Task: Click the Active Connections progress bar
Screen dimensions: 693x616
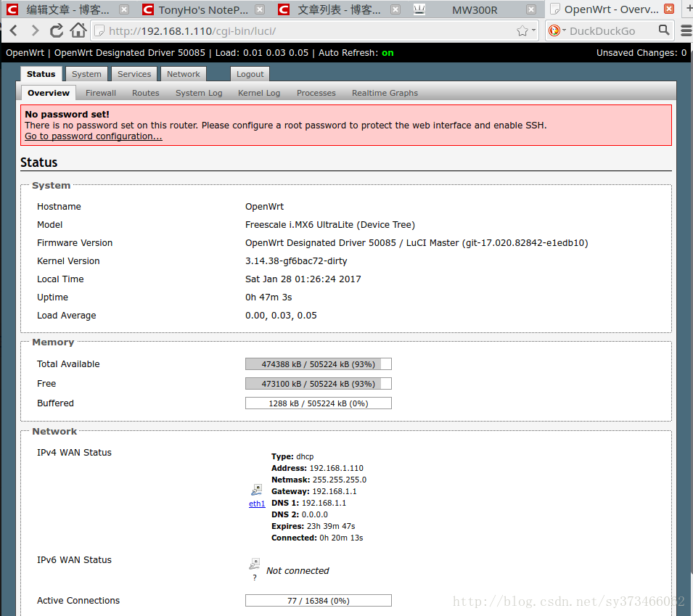Action: tap(319, 601)
